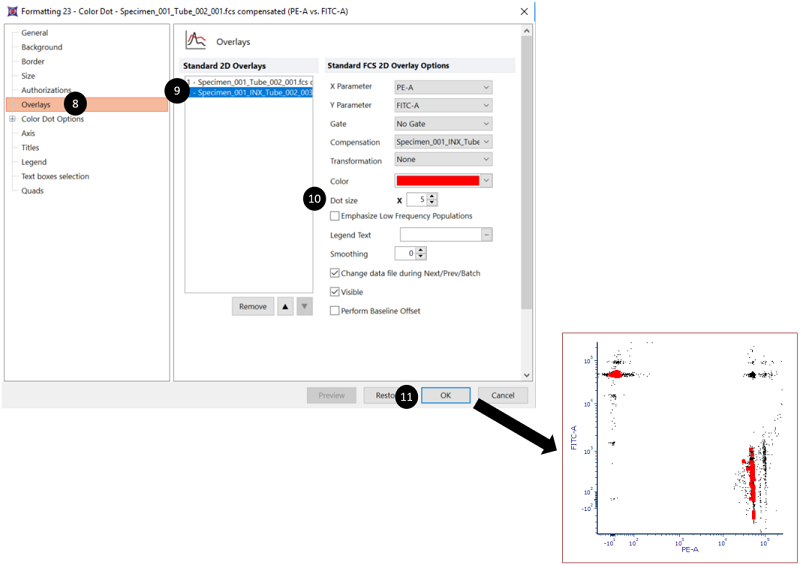Select overlay Specimen_001_INX_Tube_002_003 in list
This screenshot has height=565, width=800.
click(x=249, y=92)
